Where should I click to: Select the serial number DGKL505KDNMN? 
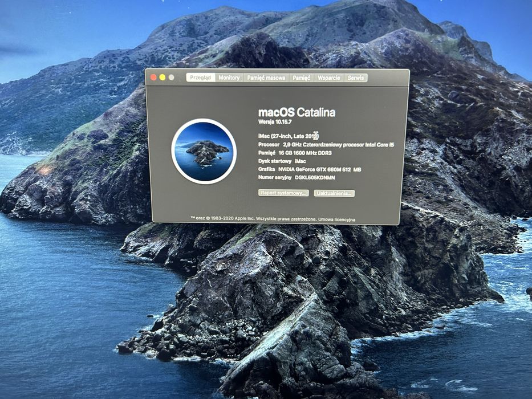pyautogui.click(x=315, y=177)
